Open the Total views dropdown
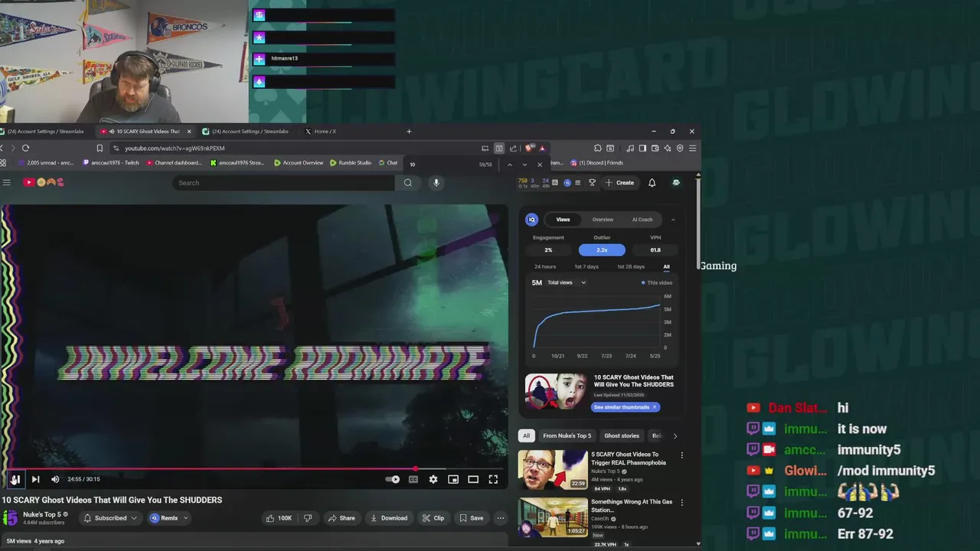The width and height of the screenshot is (980, 551). 567,282
